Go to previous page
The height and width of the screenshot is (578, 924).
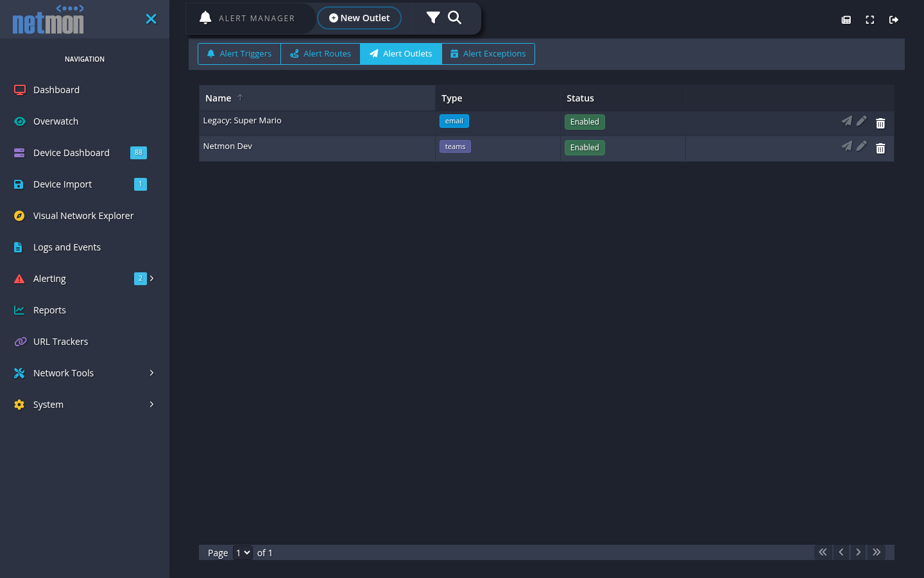coord(841,552)
